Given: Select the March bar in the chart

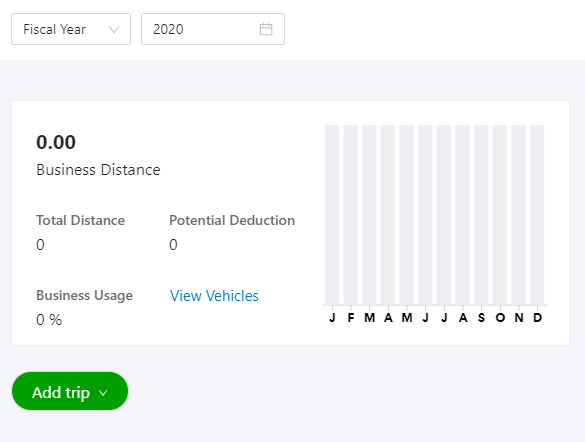Looking at the screenshot, I should [x=369, y=214].
